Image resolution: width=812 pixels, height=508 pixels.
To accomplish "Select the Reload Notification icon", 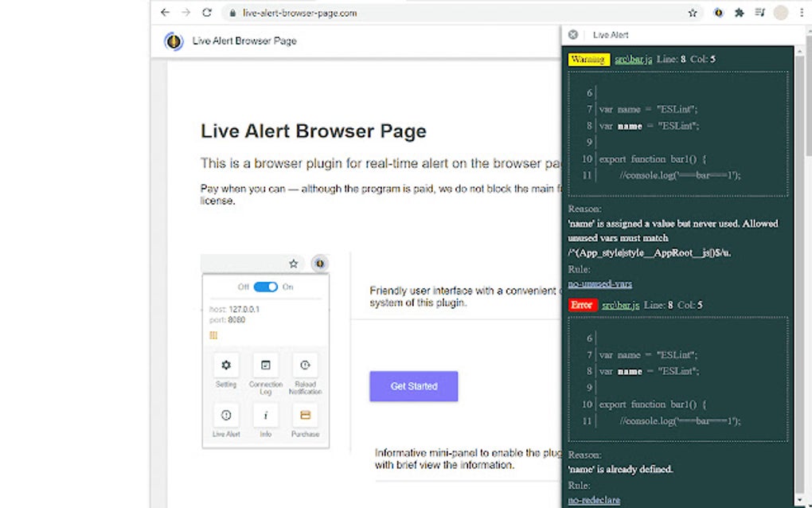I will (305, 365).
